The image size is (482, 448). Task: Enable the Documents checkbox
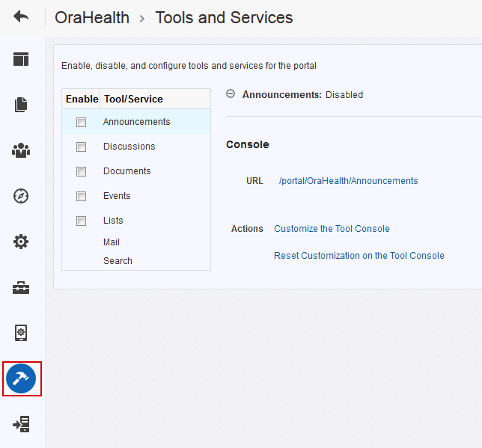click(x=81, y=171)
